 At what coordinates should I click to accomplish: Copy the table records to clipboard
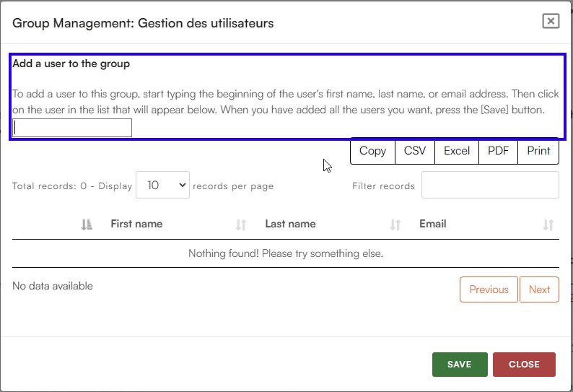pos(372,151)
